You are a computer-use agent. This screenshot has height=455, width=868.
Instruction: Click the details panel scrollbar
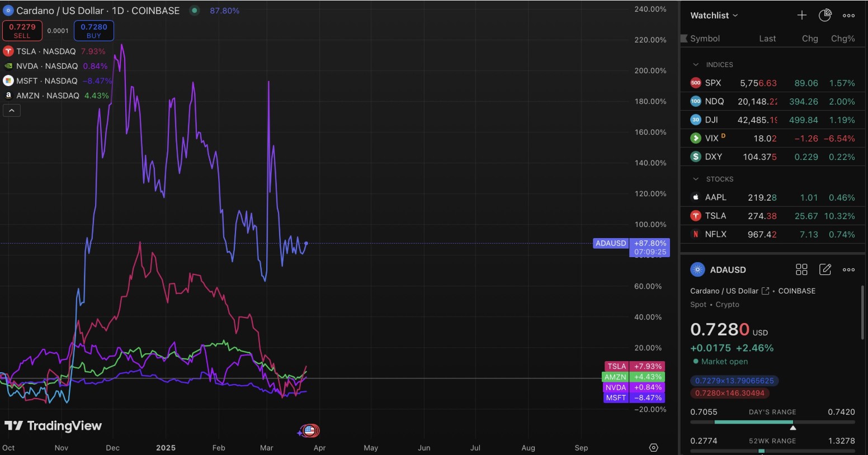[x=863, y=313]
